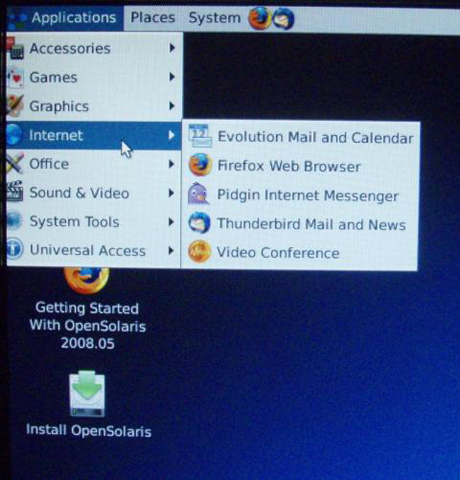Click the Universal Access menu label
The width and height of the screenshot is (460, 480).
pos(88,250)
